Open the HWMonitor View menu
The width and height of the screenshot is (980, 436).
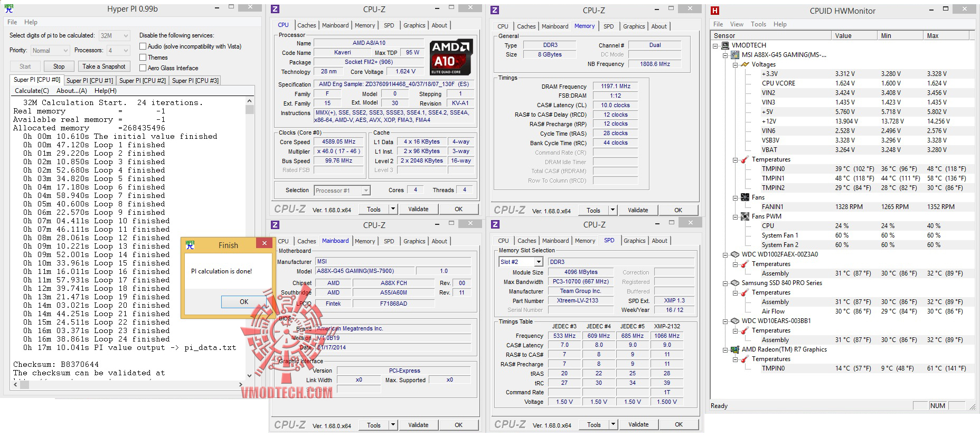click(737, 24)
